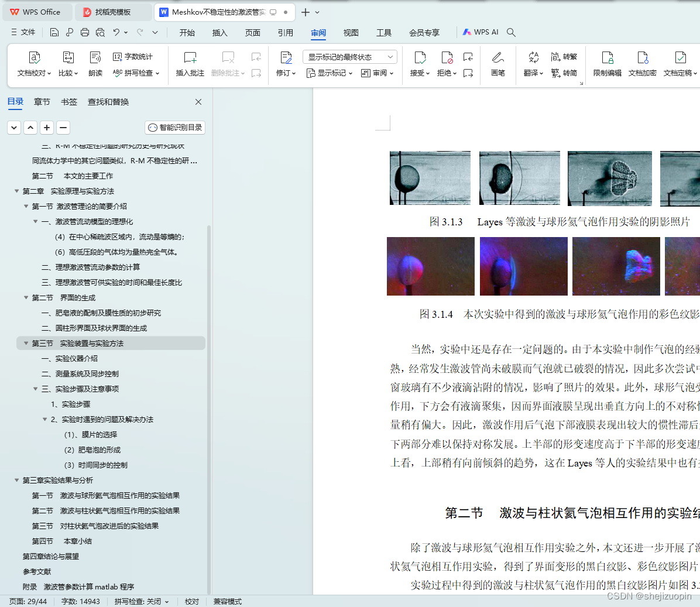Screen dimensions: 700x607
Task: Switch to the WPS Office home tab
Action: pyautogui.click(x=37, y=12)
